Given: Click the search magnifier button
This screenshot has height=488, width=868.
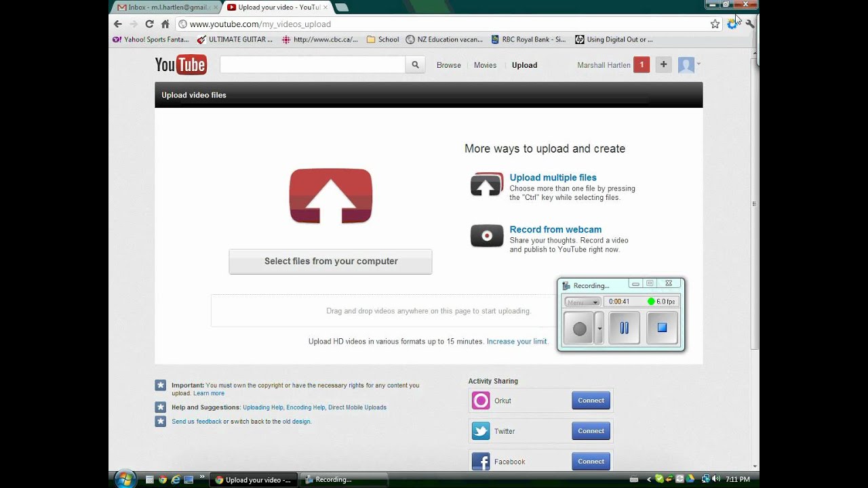Looking at the screenshot, I should pyautogui.click(x=416, y=65).
